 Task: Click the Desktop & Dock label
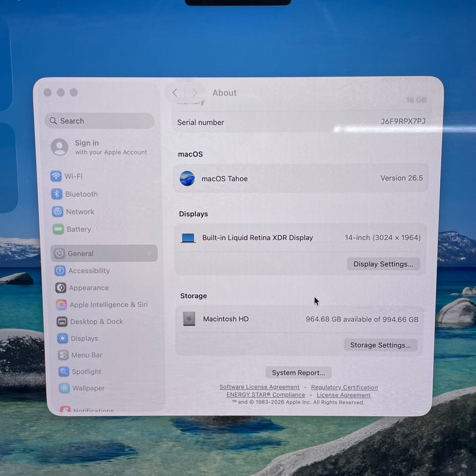point(97,322)
